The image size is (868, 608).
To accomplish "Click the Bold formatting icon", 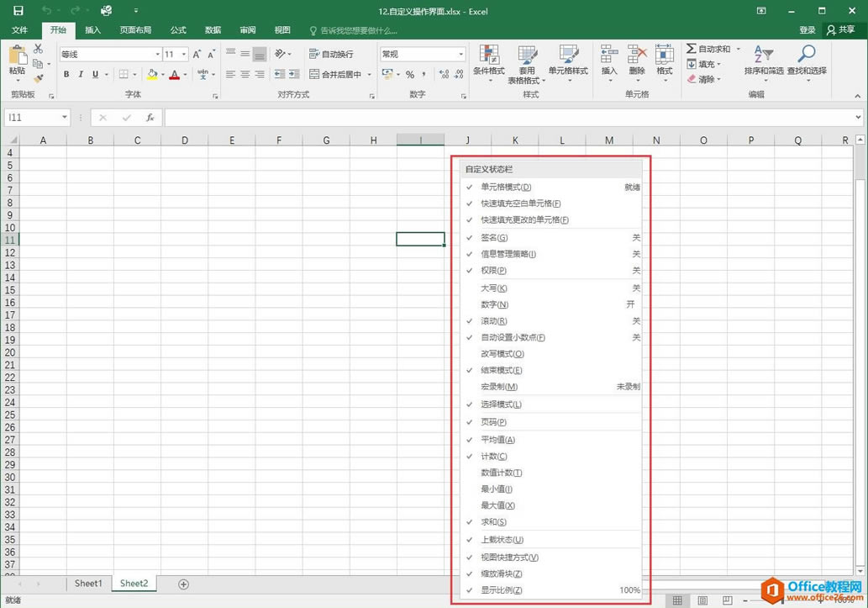I will point(66,74).
